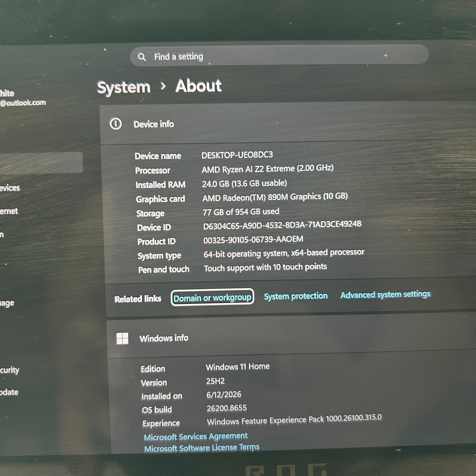
Task: Select device name DESKTOP-UEO8DC3
Action: (237, 155)
